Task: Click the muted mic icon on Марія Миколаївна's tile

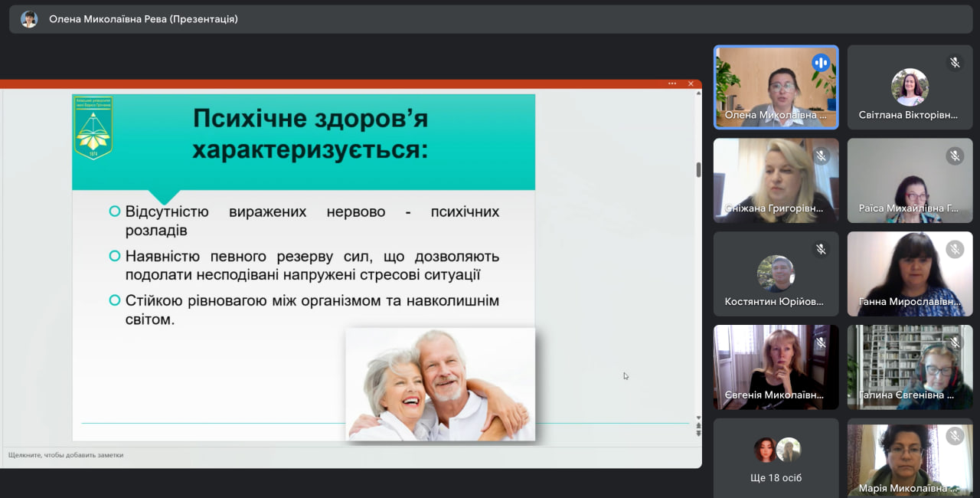Action: pyautogui.click(x=955, y=436)
